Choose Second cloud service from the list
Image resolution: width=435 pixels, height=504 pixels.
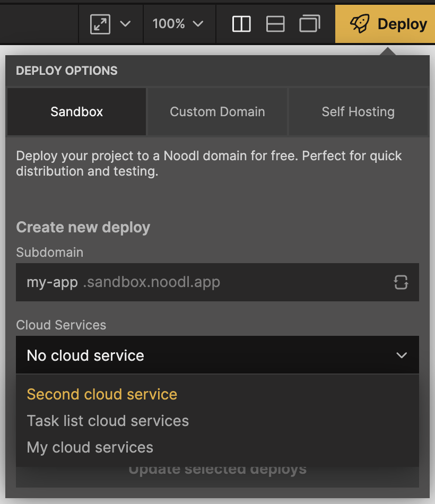point(102,395)
